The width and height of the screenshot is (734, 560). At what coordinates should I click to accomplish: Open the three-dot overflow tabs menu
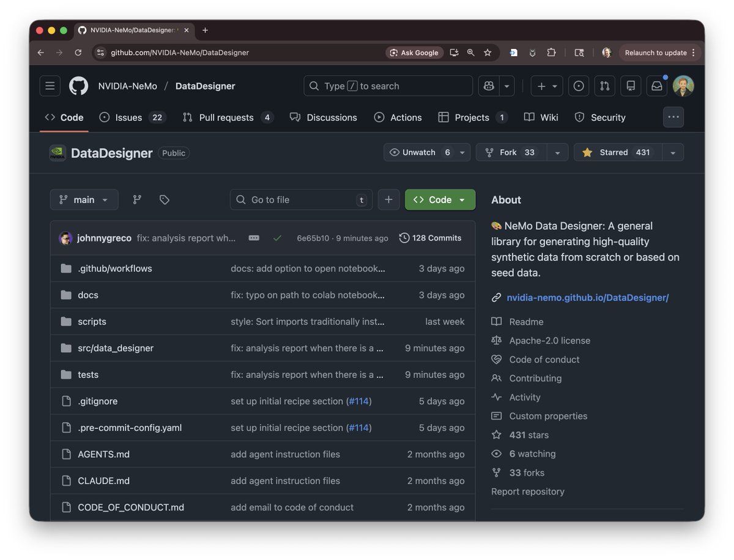[x=673, y=117]
